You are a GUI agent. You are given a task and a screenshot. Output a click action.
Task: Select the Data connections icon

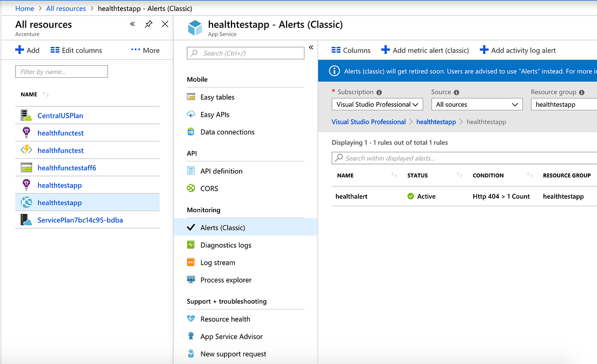point(191,132)
